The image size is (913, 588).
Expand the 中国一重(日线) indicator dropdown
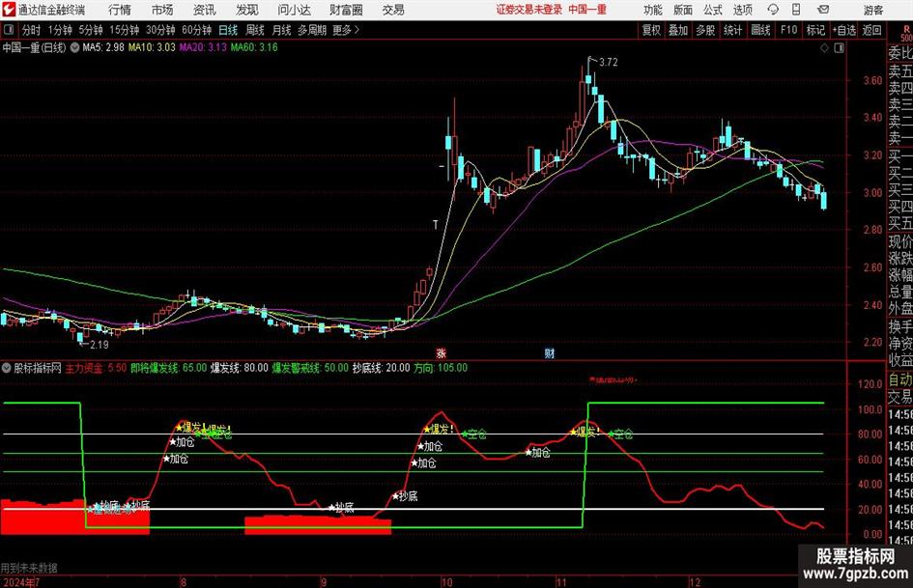(74, 47)
